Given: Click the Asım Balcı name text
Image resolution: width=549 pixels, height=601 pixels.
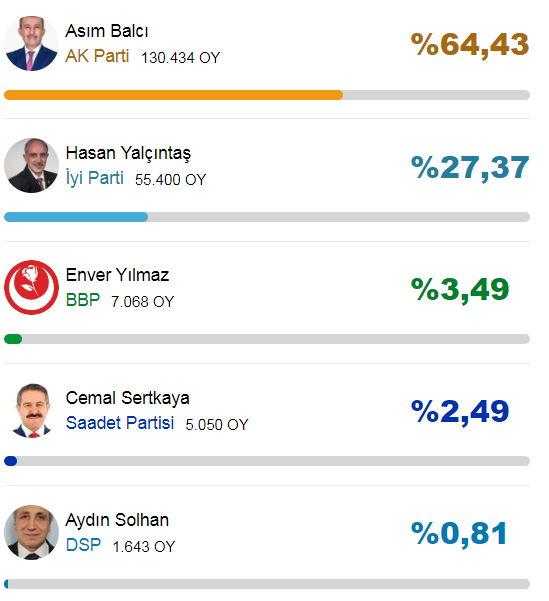Looking at the screenshot, I should (107, 31).
